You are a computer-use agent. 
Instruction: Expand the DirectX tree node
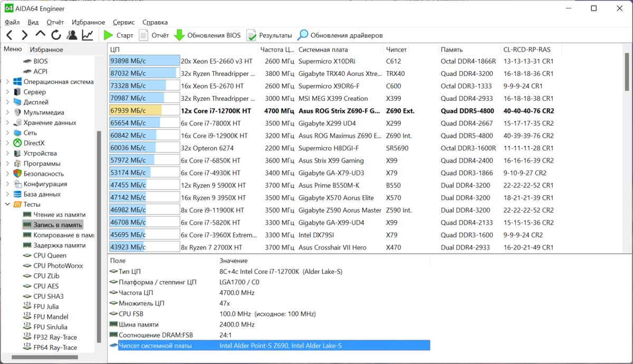(7, 143)
